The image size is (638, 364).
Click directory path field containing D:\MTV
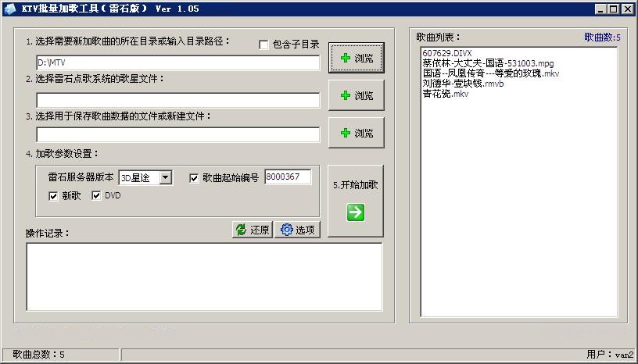[x=177, y=62]
